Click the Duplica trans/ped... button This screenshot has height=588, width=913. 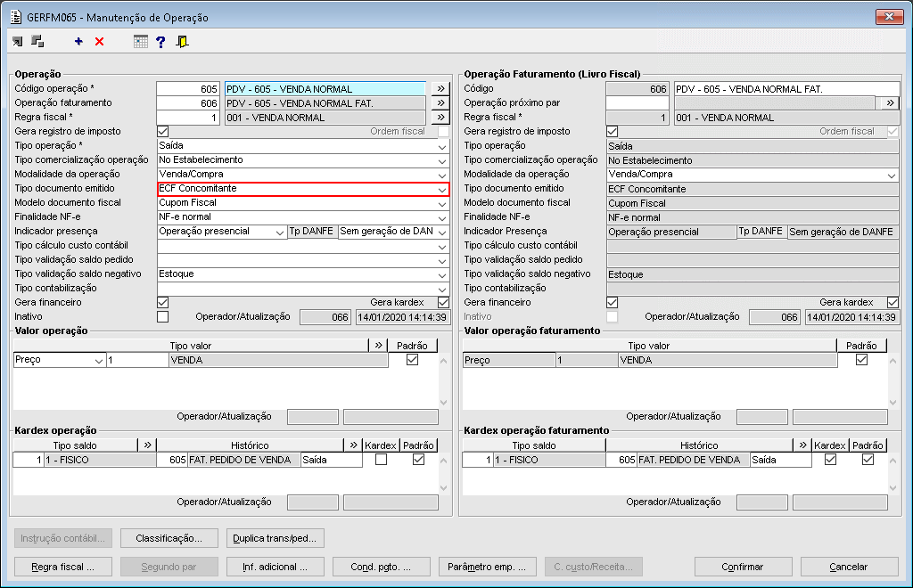275,538
